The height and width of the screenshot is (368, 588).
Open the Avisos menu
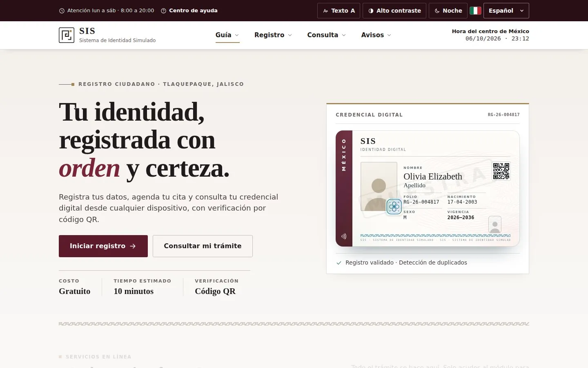[376, 35]
